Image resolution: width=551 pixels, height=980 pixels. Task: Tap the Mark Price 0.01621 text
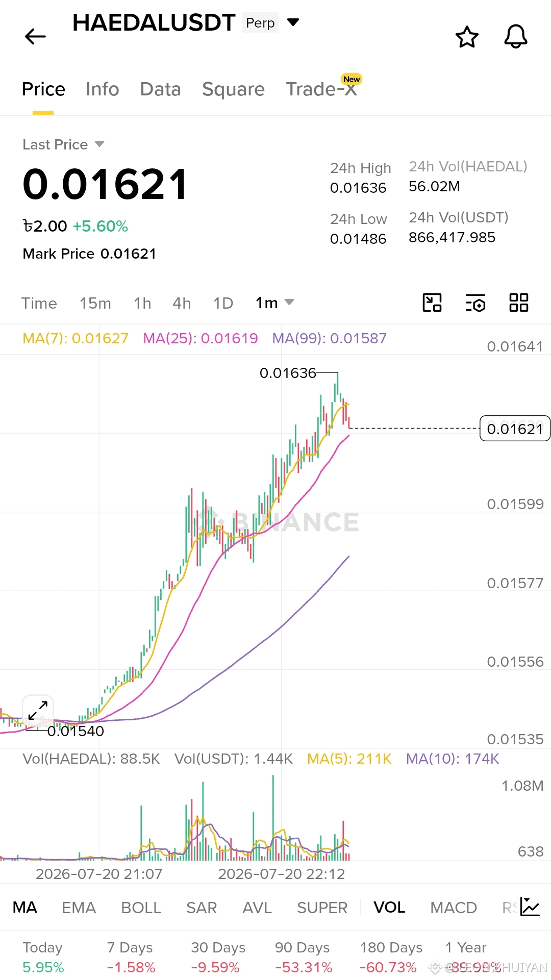point(89,254)
